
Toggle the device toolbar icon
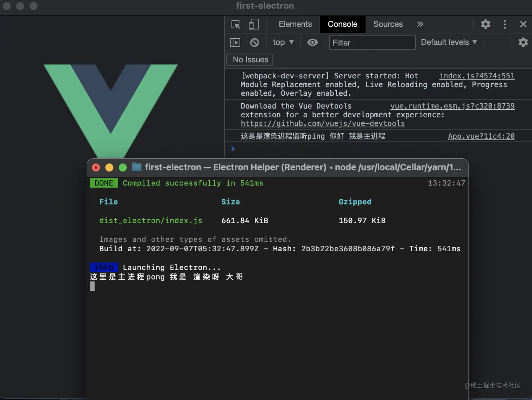coord(253,24)
